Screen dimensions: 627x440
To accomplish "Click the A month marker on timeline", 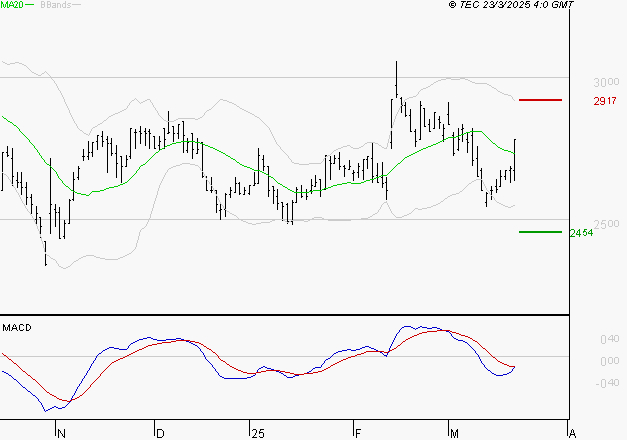I will click(x=572, y=434).
